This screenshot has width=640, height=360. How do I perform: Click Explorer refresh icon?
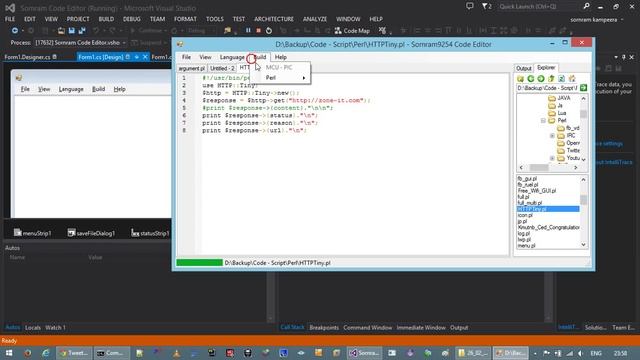point(562,78)
